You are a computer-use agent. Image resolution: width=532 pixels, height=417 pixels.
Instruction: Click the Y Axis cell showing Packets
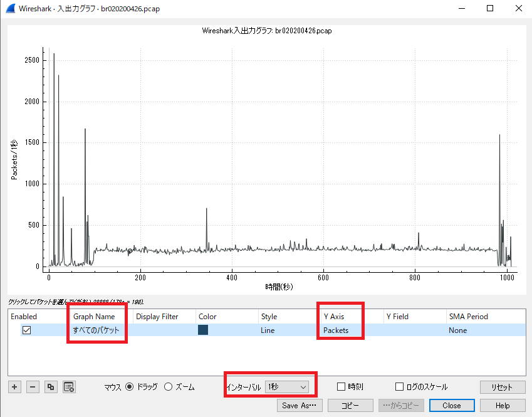point(352,330)
